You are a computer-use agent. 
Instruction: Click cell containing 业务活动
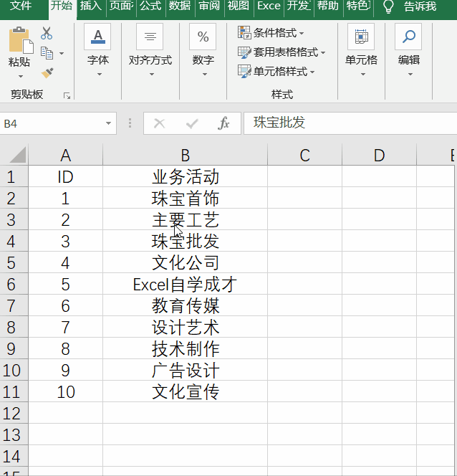pos(185,176)
